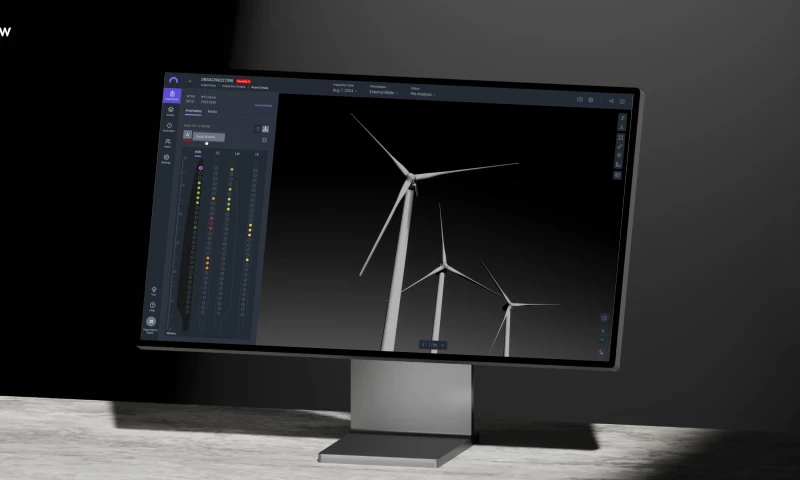
Task: Switch to the Anomalies tab
Action: pos(193,111)
